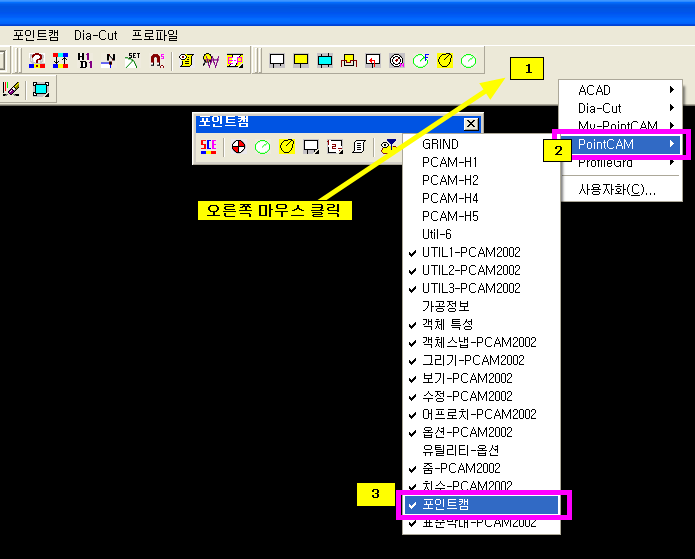Click the yellow scroll list icon
The width and height of the screenshot is (695, 559).
point(186,60)
